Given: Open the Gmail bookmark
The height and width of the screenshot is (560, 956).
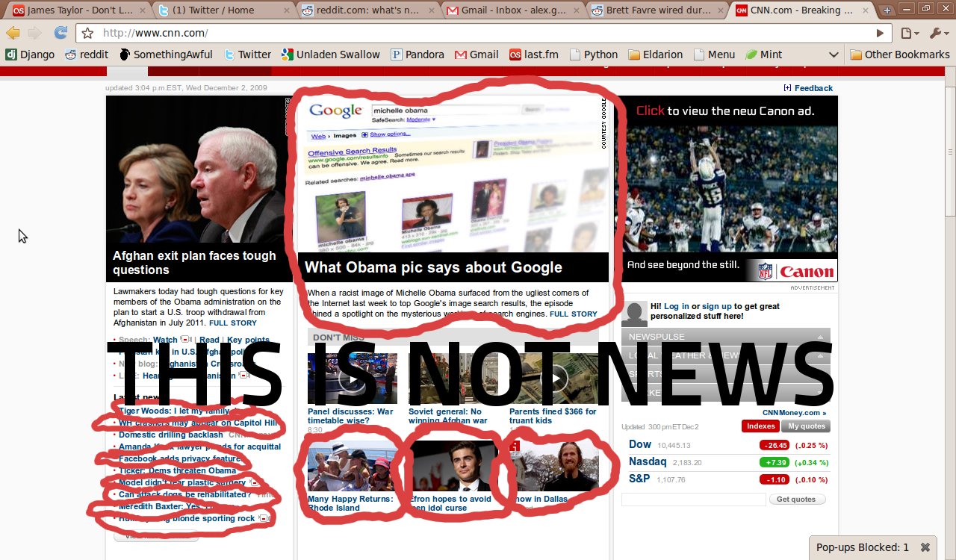Looking at the screenshot, I should click(477, 55).
